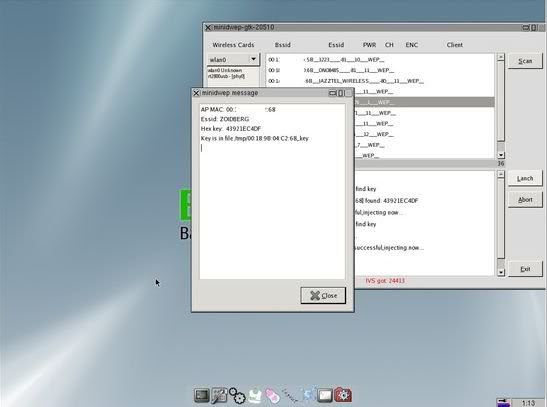Click the blue sparkle dock icon

point(309,394)
